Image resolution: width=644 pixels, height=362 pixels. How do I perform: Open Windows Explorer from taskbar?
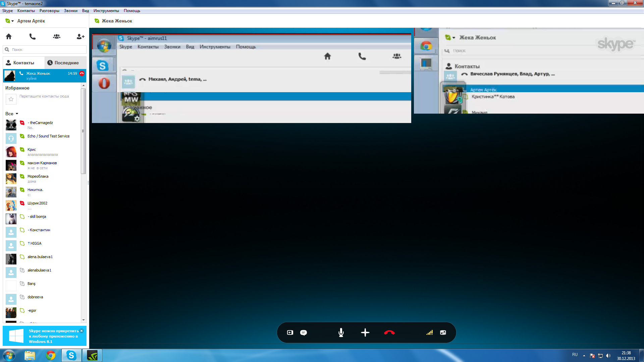tap(30, 355)
